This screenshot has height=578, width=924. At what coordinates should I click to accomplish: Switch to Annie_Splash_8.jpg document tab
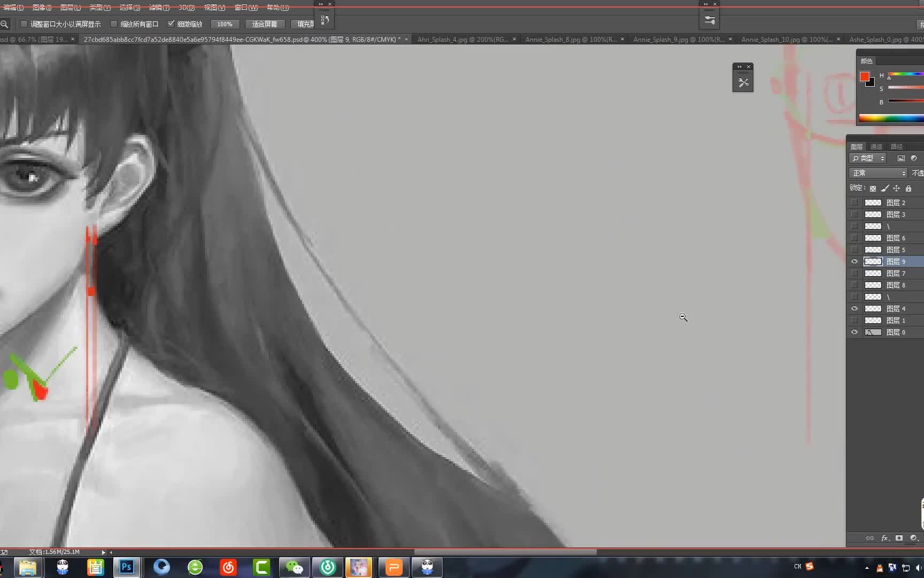click(x=571, y=40)
